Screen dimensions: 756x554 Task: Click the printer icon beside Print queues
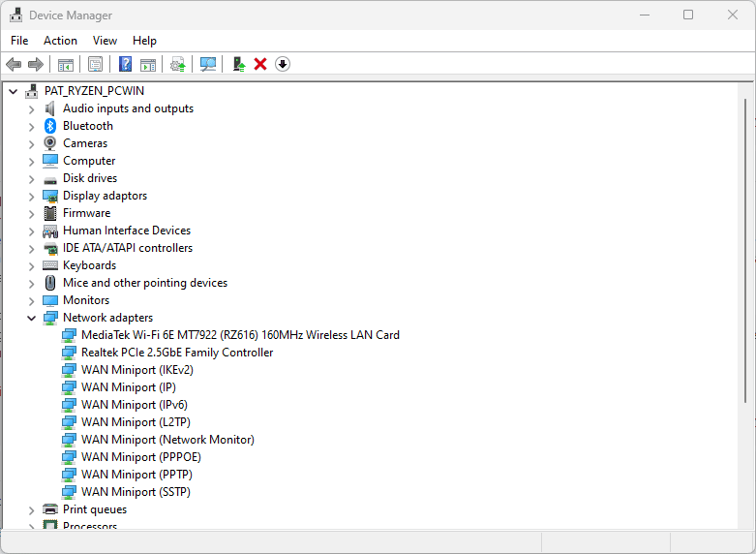(50, 509)
